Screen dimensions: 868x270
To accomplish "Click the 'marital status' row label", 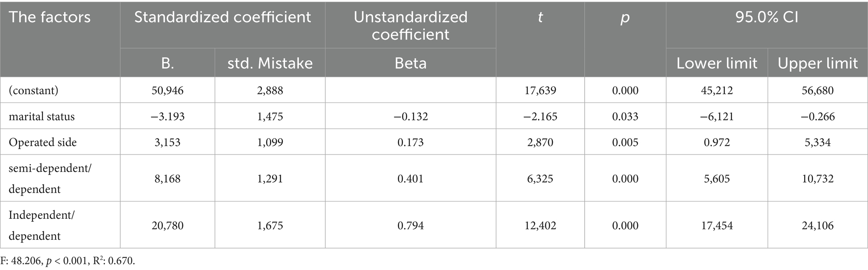I will click(42, 116).
